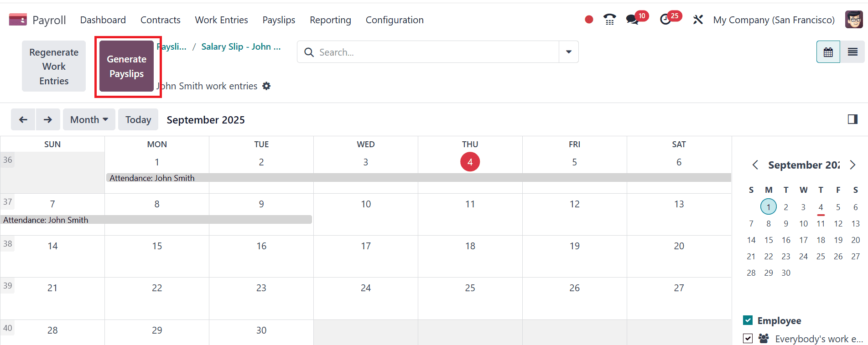The height and width of the screenshot is (345, 868).
Task: Open the conversations chat icon
Action: click(632, 20)
